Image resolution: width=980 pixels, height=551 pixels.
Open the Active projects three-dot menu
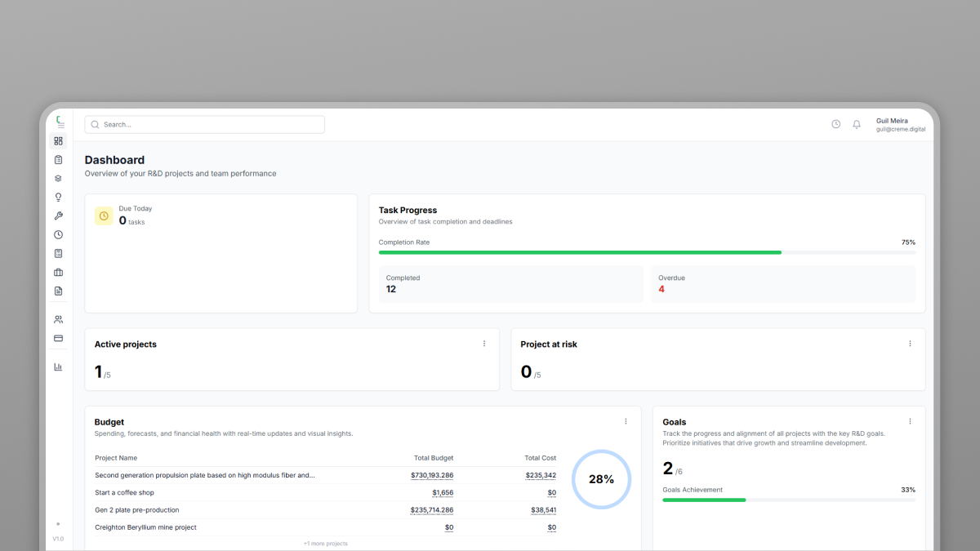pos(484,344)
